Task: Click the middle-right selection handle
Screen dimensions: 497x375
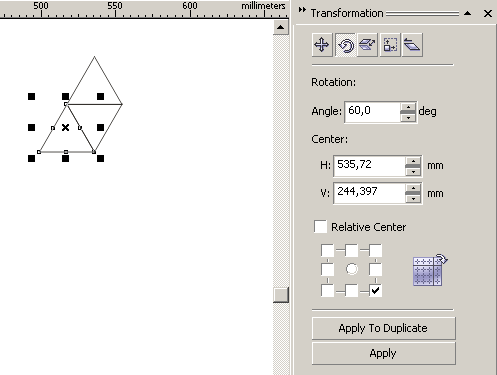Action: pyautogui.click(x=100, y=127)
